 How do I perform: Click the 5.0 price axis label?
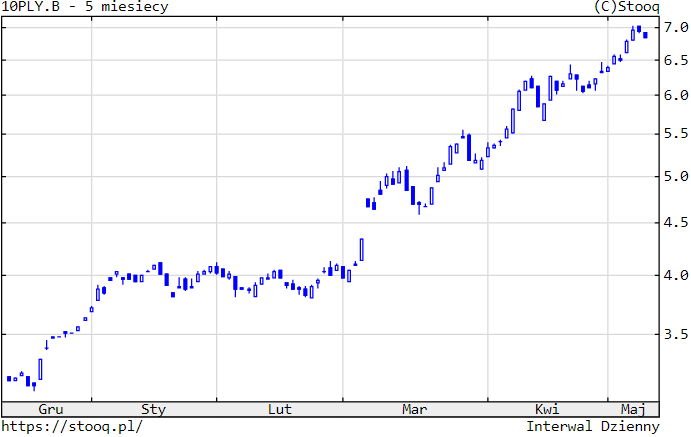click(675, 177)
